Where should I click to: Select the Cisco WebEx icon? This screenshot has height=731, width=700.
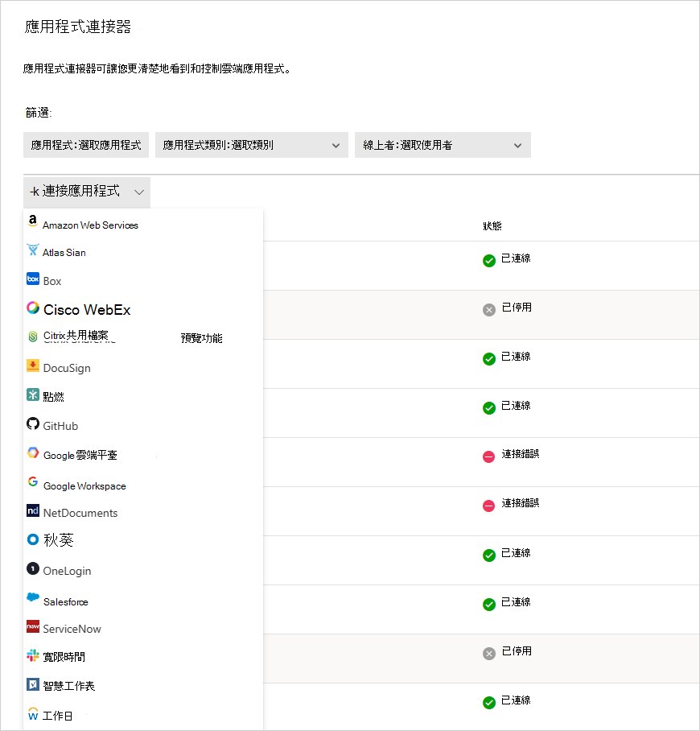[32, 308]
